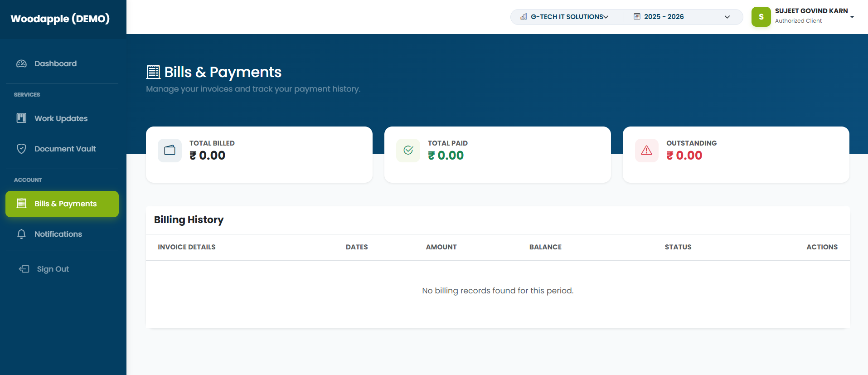Click the Dashboard gauge icon

[21, 63]
